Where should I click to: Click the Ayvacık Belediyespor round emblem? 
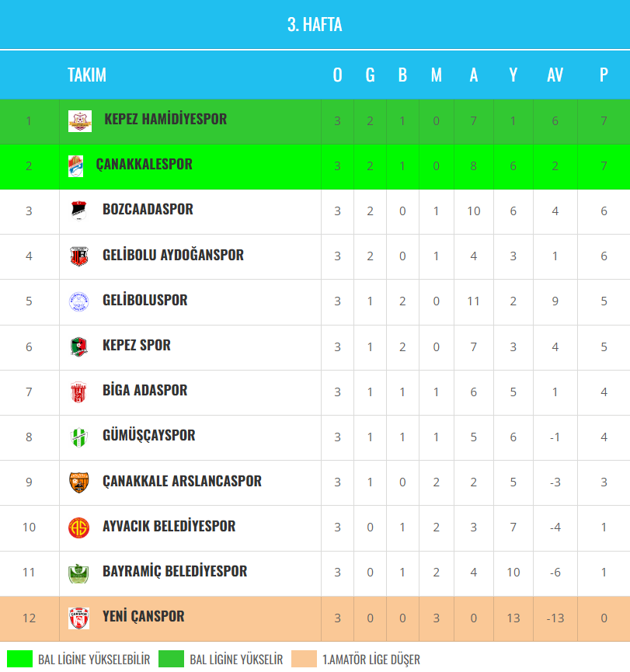click(78, 527)
